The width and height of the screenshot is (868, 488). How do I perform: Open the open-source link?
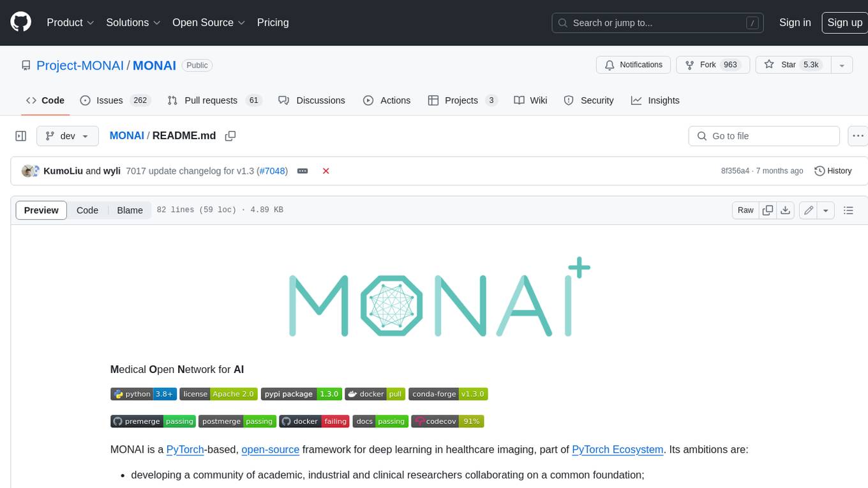271,450
